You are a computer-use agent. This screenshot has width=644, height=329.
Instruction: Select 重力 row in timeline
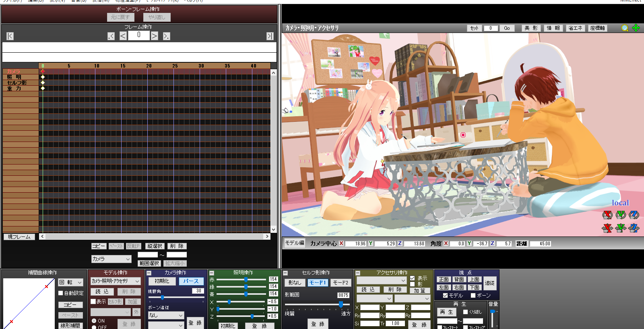(21, 88)
